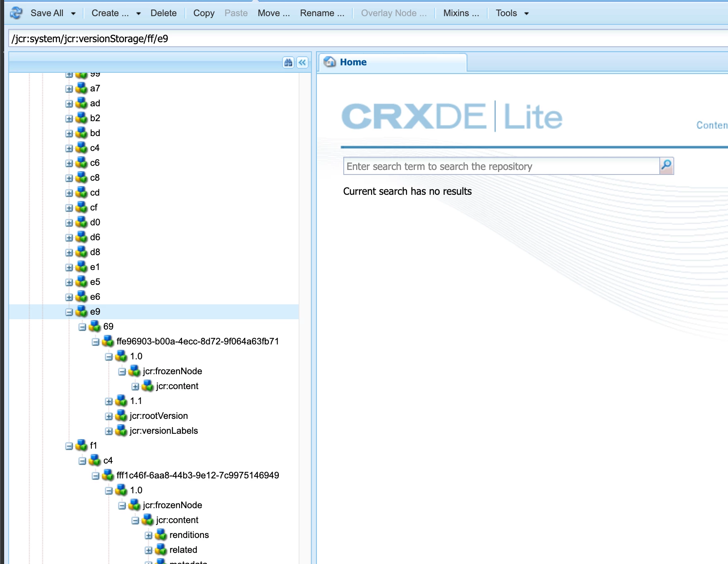
Task: Select jcr:content under the ffe96903 frozenNode
Action: (x=177, y=386)
